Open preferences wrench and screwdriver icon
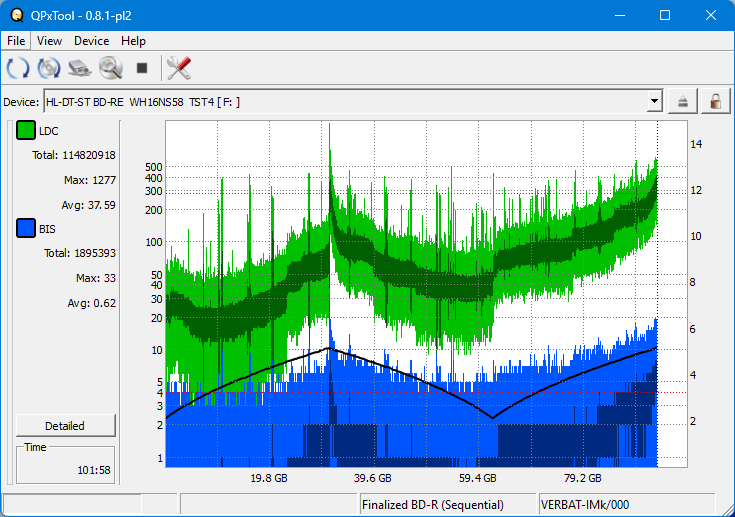The image size is (735, 517). pyautogui.click(x=179, y=68)
